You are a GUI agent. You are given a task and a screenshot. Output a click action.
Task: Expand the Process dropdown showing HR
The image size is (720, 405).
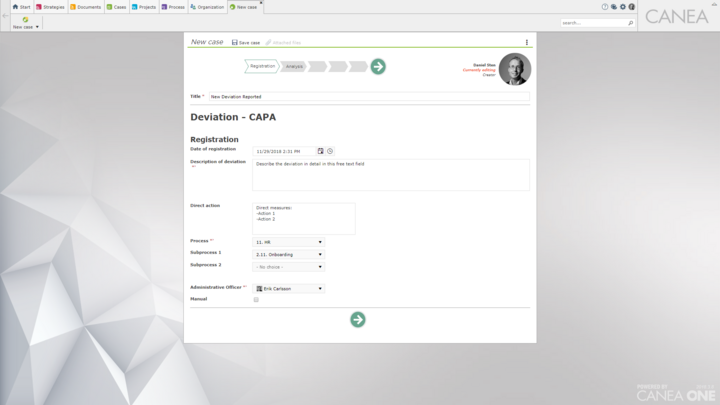(x=288, y=242)
